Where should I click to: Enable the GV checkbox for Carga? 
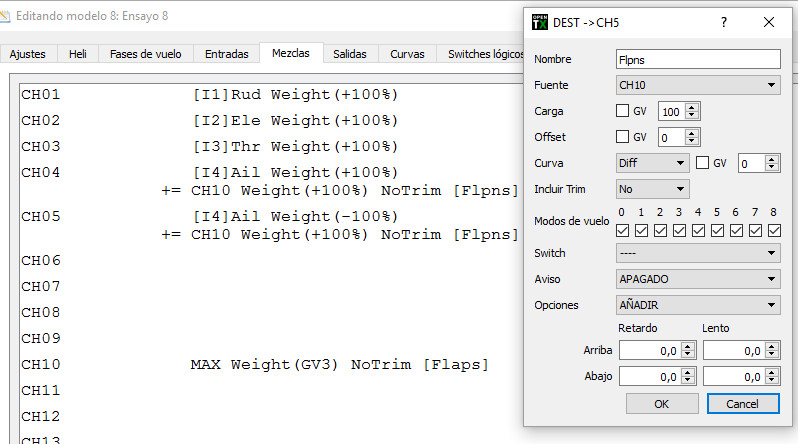[x=623, y=111]
